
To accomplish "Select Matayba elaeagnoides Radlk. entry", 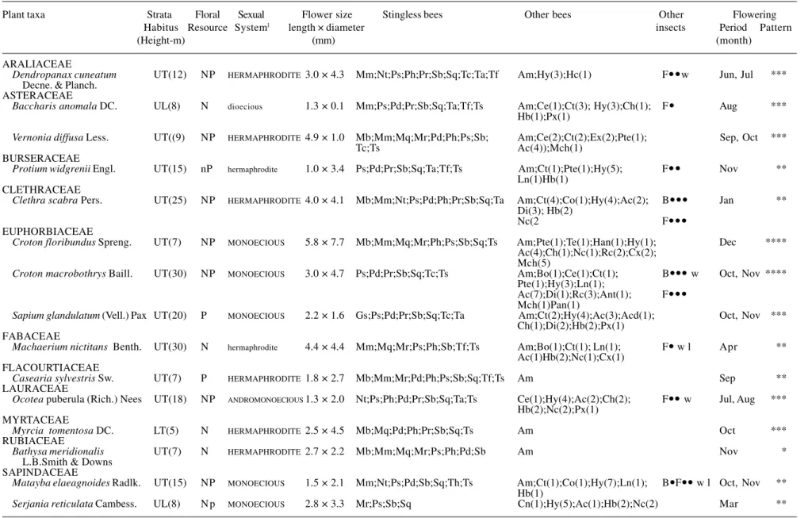I will pos(77,483).
